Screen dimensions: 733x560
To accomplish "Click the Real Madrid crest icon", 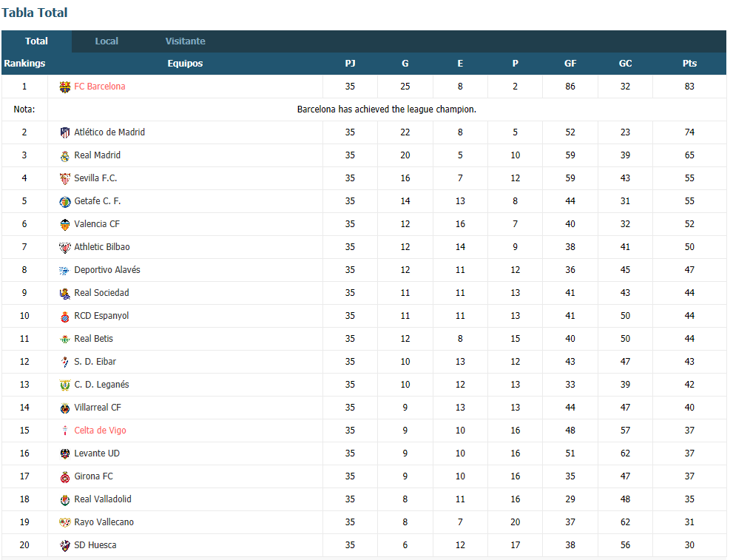I will [x=65, y=155].
